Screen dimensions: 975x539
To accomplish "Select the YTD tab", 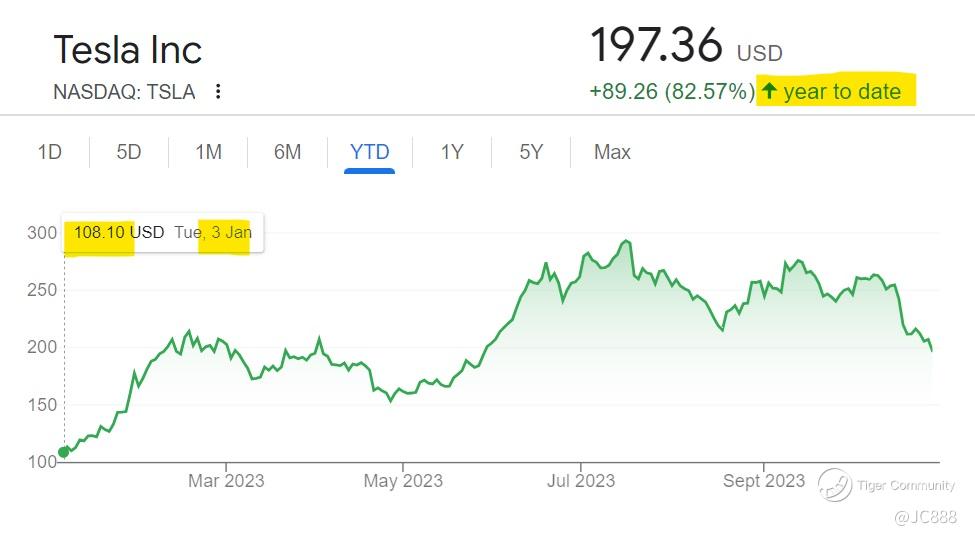I will click(369, 152).
